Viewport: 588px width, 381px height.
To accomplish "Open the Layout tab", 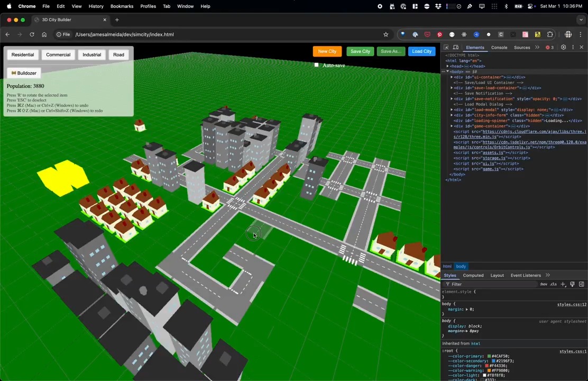I will click(x=497, y=275).
